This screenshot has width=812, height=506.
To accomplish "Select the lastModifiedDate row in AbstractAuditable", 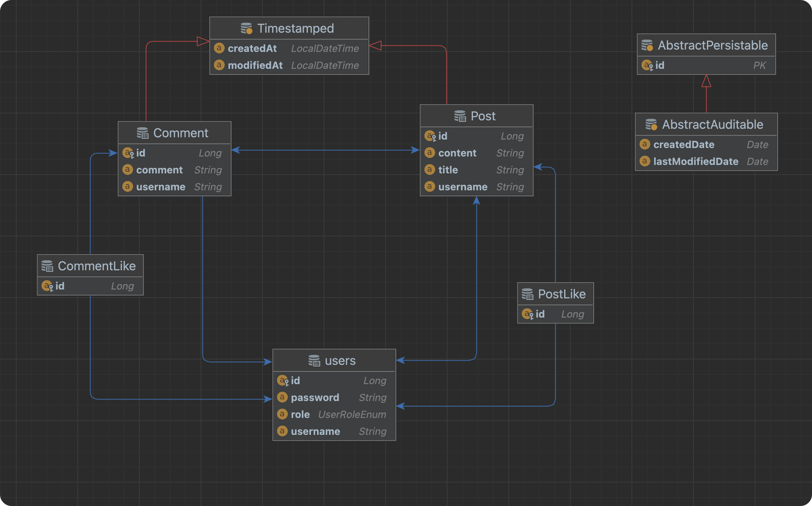I will 706,161.
